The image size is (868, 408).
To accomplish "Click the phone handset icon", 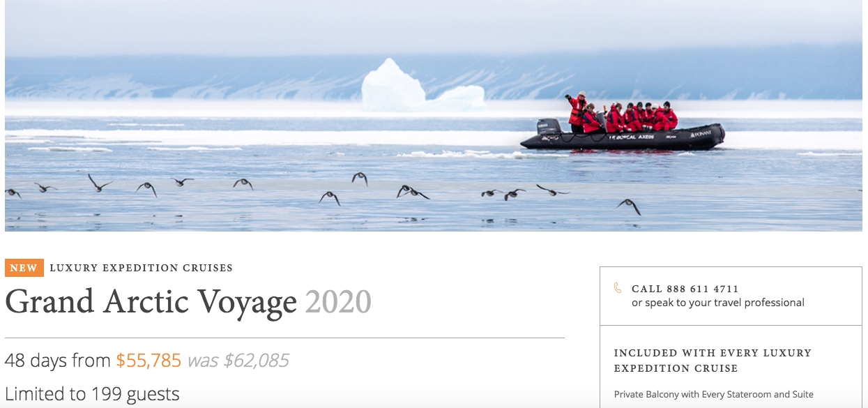I will coord(618,288).
